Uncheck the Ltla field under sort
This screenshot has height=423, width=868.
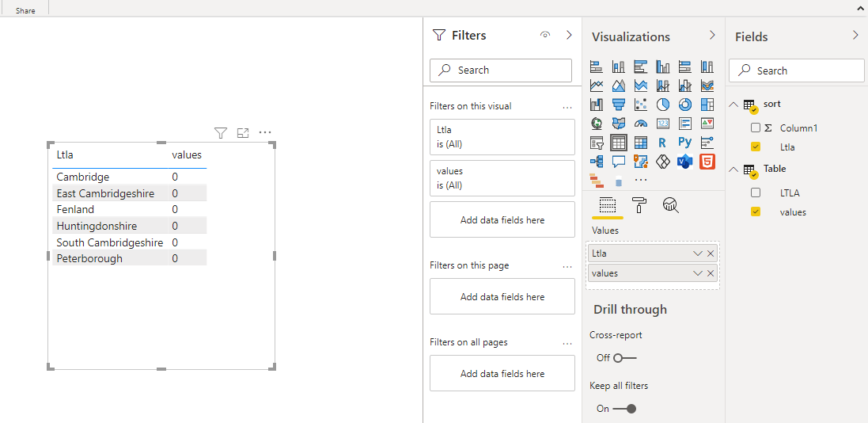click(x=756, y=147)
